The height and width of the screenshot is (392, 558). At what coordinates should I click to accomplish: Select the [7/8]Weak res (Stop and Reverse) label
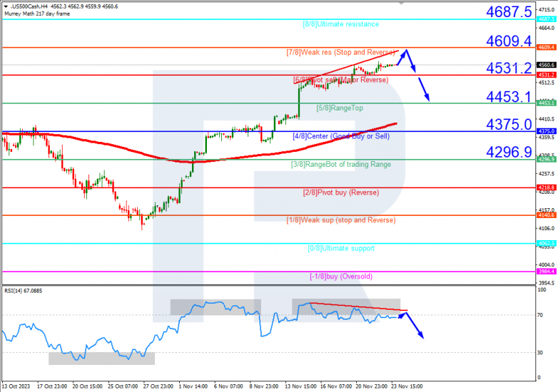(340, 52)
